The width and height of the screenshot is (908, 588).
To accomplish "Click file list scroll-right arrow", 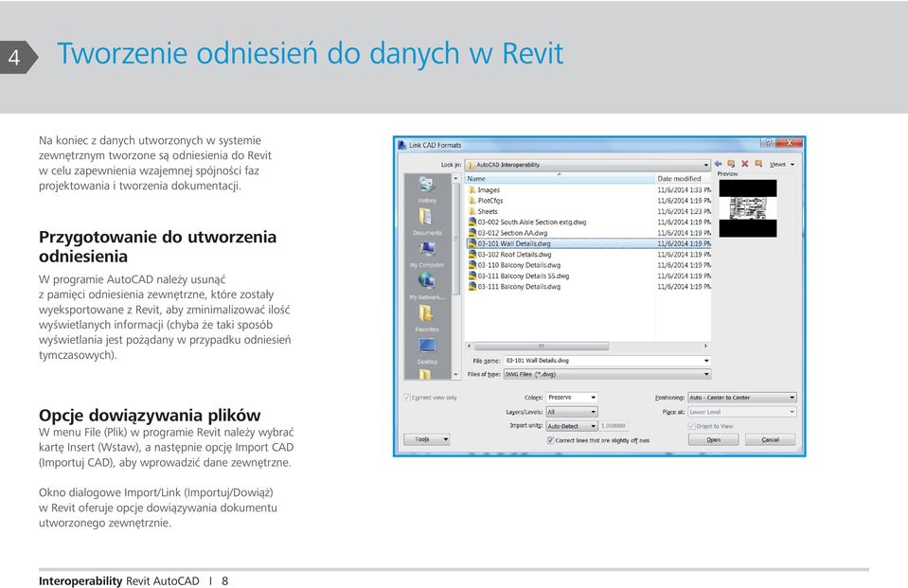I will tap(706, 346).
